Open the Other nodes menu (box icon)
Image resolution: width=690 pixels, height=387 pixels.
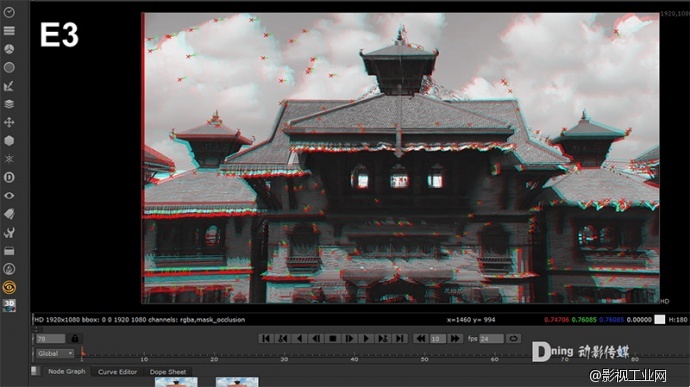[x=9, y=251]
